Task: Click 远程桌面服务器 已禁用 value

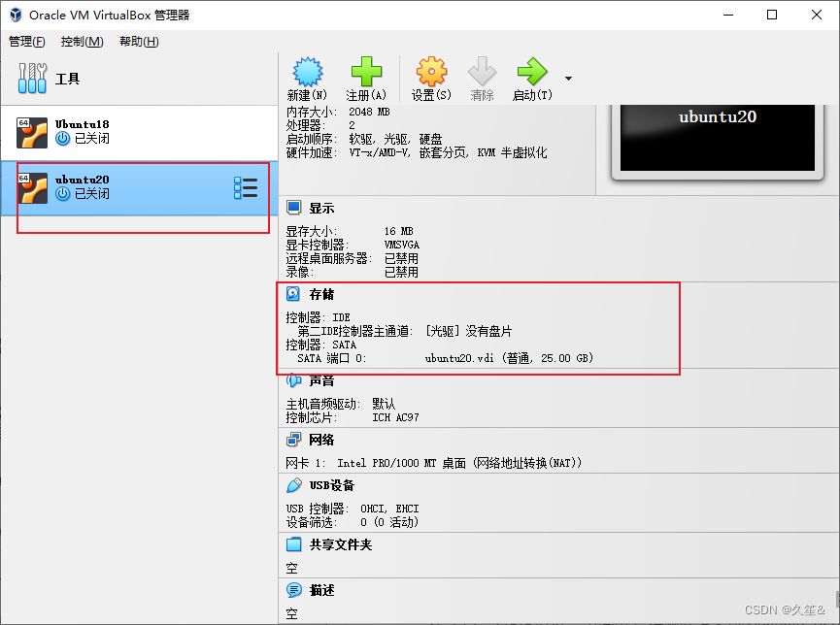Action: point(401,259)
